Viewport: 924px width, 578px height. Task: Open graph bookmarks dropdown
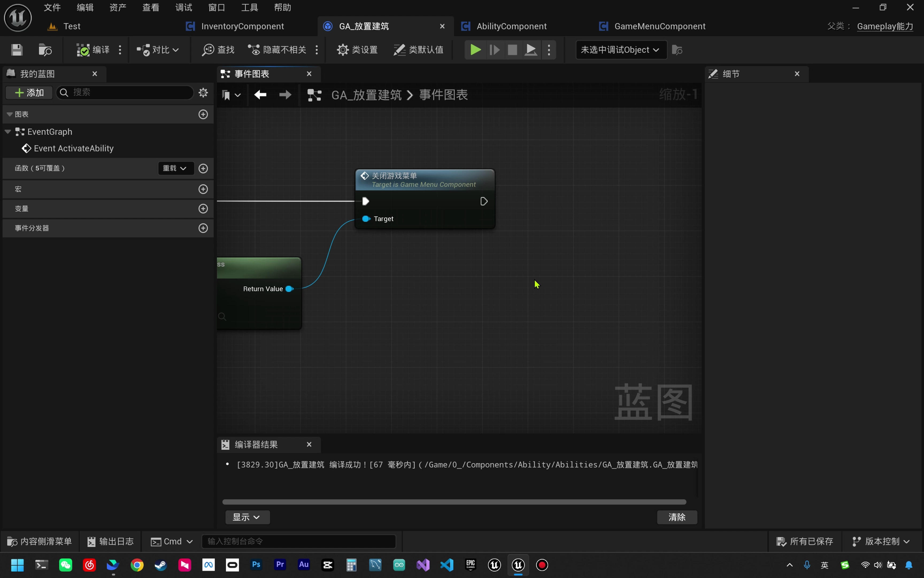pos(231,95)
